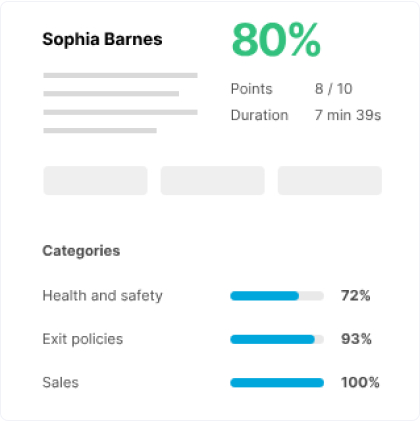Click the Sales progress bar
The image size is (420, 421).
pyautogui.click(x=277, y=383)
